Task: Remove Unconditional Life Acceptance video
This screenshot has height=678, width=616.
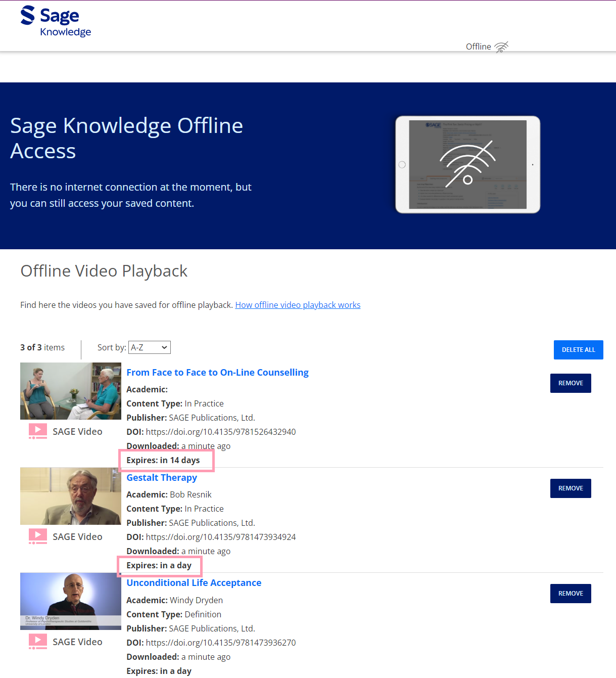Action: [x=571, y=594]
